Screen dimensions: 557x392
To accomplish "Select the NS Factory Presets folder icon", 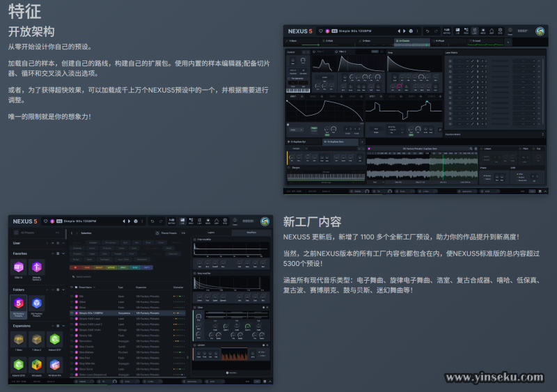I will pos(18,302).
